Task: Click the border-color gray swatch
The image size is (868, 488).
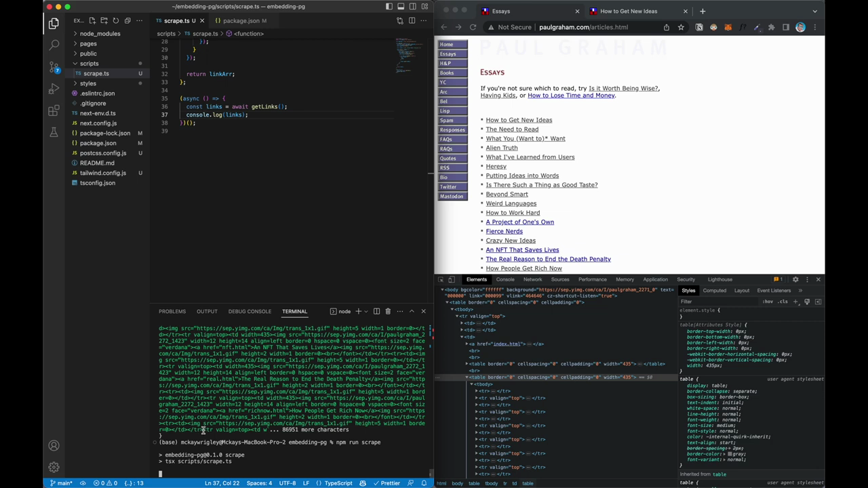Action: click(730, 454)
